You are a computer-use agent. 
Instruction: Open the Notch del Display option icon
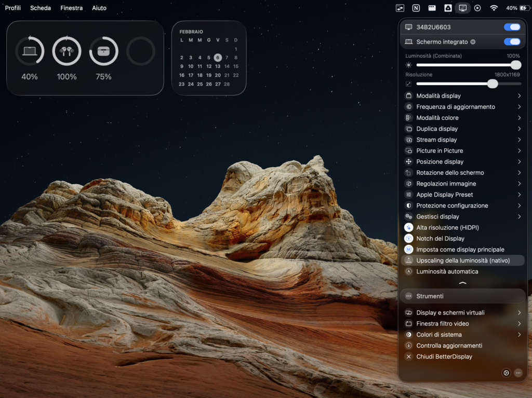(x=408, y=238)
